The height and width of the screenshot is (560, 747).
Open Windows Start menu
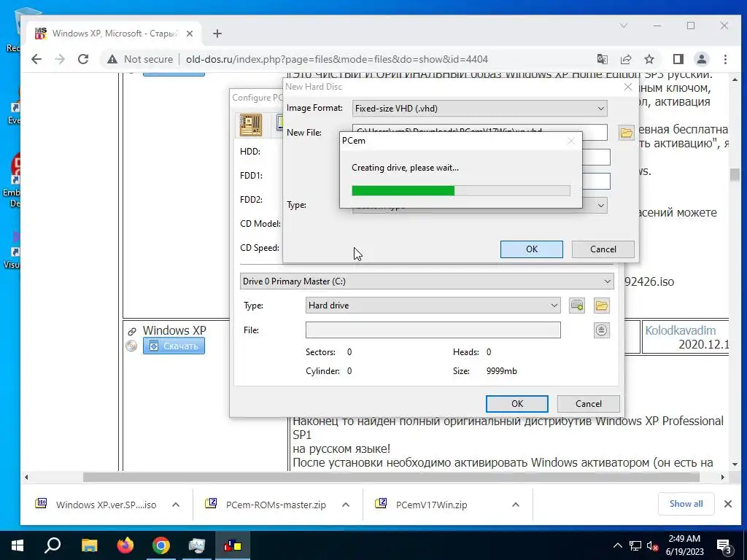coord(18,545)
